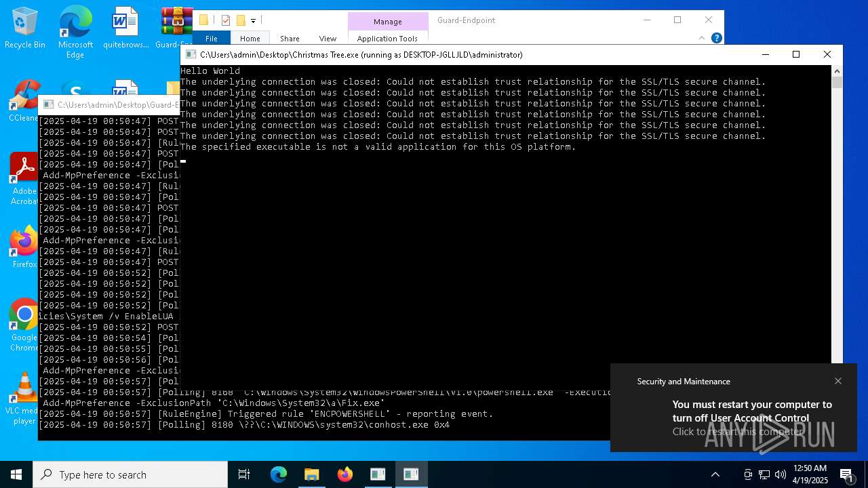The height and width of the screenshot is (488, 868).
Task: Click the 'not a valid application' error line
Action: click(x=378, y=146)
